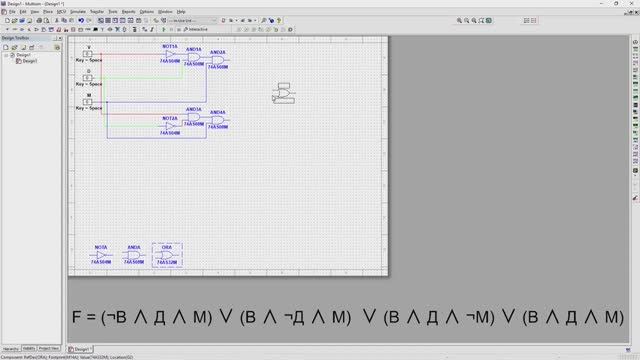
Task: Click the unlabeled OR gate ghost being placed
Action: [x=284, y=93]
